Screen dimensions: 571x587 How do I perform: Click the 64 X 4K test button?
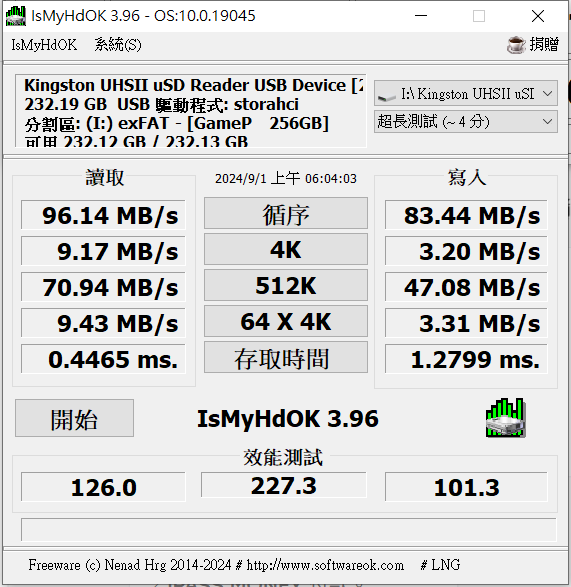tap(286, 322)
